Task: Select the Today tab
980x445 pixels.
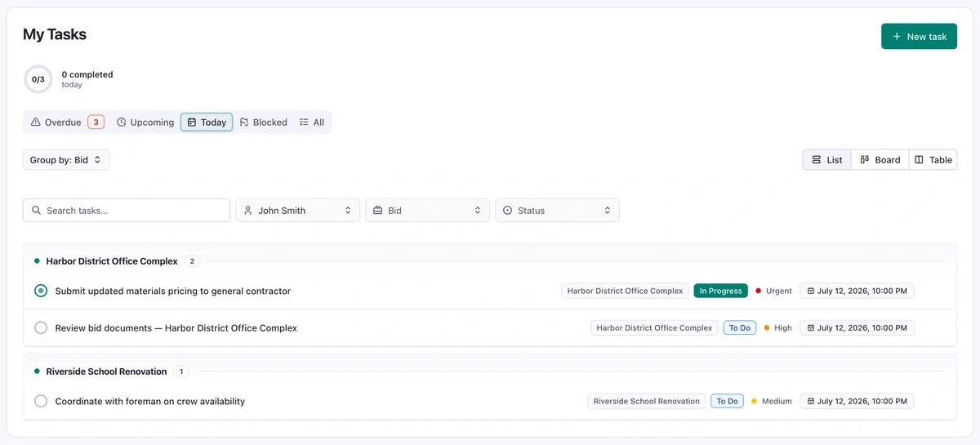Action: (207, 122)
